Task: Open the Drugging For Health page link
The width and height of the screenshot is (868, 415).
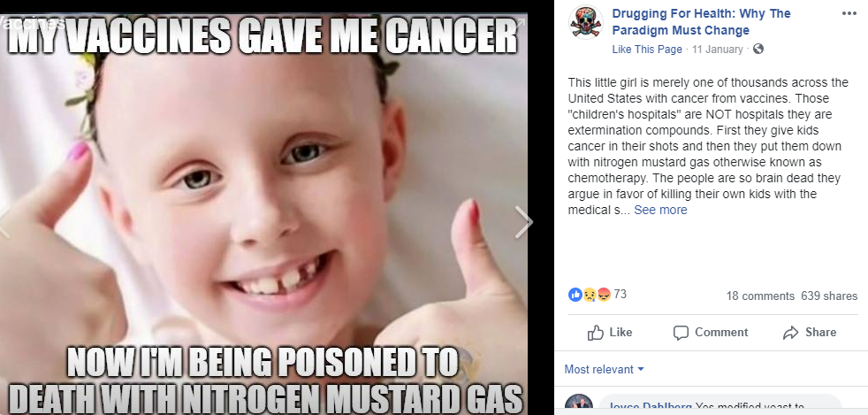Action: (x=701, y=21)
